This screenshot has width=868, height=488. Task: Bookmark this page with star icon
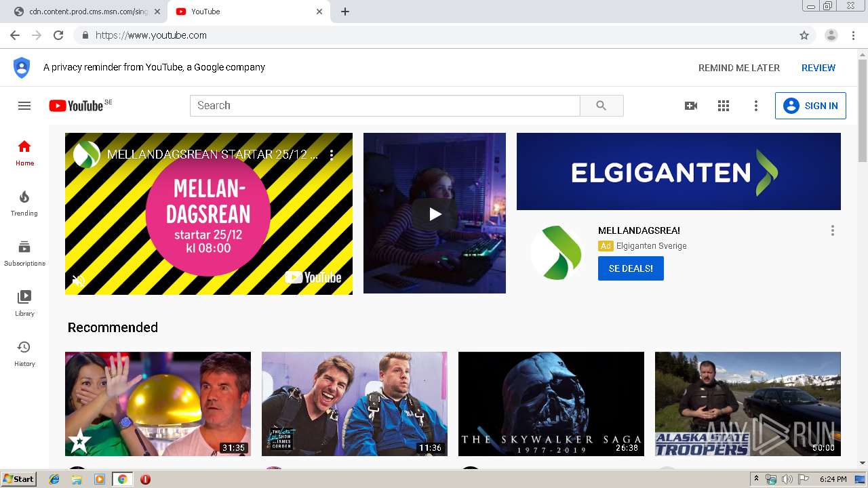coord(804,35)
